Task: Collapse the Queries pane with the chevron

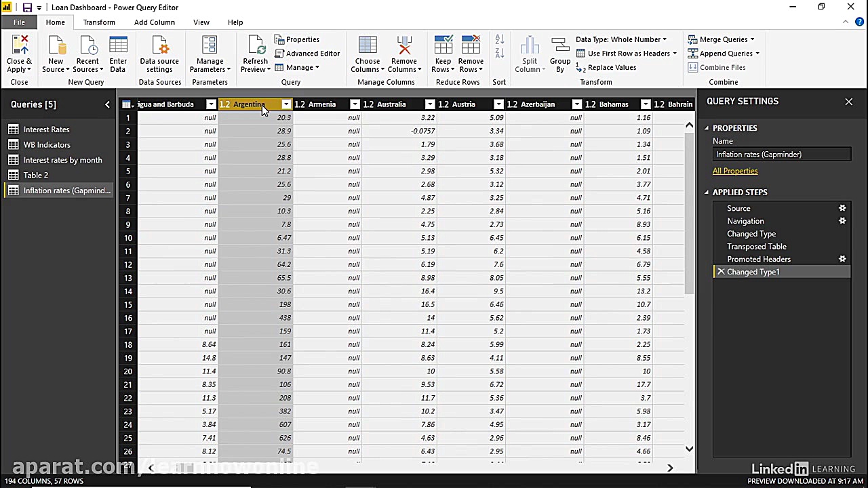Action: 107,104
